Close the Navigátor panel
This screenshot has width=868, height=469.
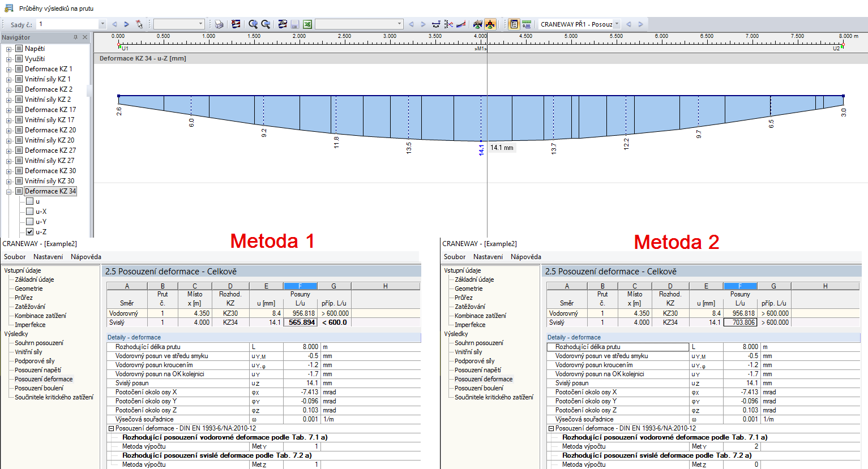(85, 37)
